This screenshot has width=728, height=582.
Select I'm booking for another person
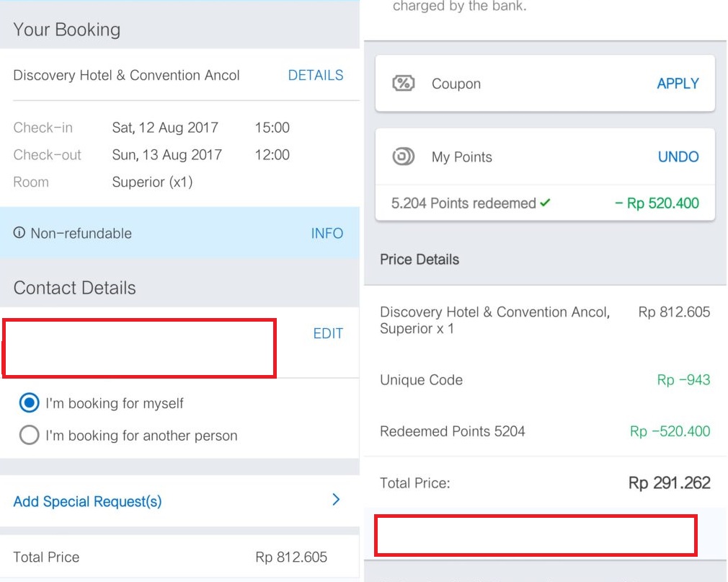click(29, 435)
